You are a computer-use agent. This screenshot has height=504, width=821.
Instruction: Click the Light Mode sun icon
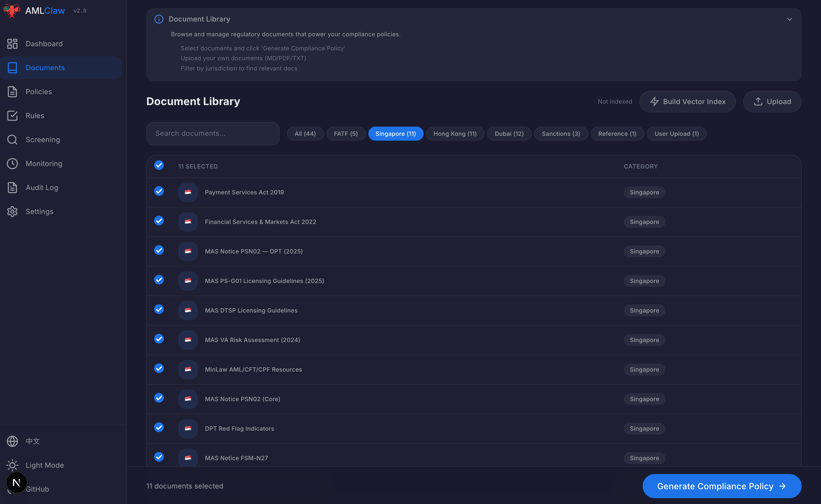click(12, 465)
